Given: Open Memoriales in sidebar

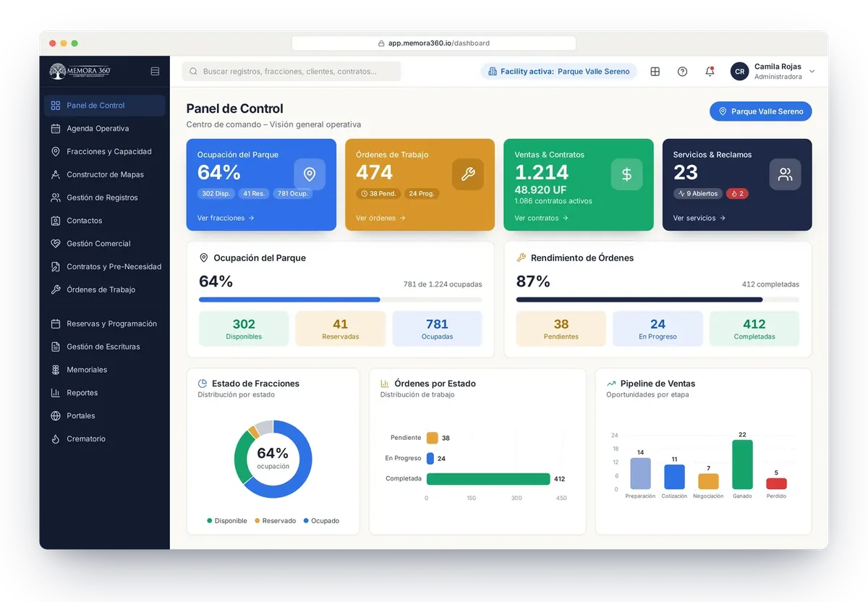Looking at the screenshot, I should point(104,370).
